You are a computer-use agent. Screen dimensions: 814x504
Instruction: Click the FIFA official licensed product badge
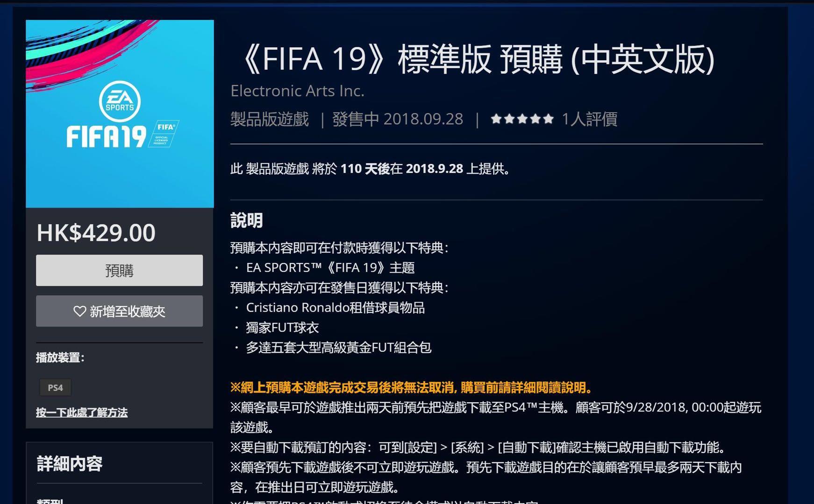pos(163,134)
